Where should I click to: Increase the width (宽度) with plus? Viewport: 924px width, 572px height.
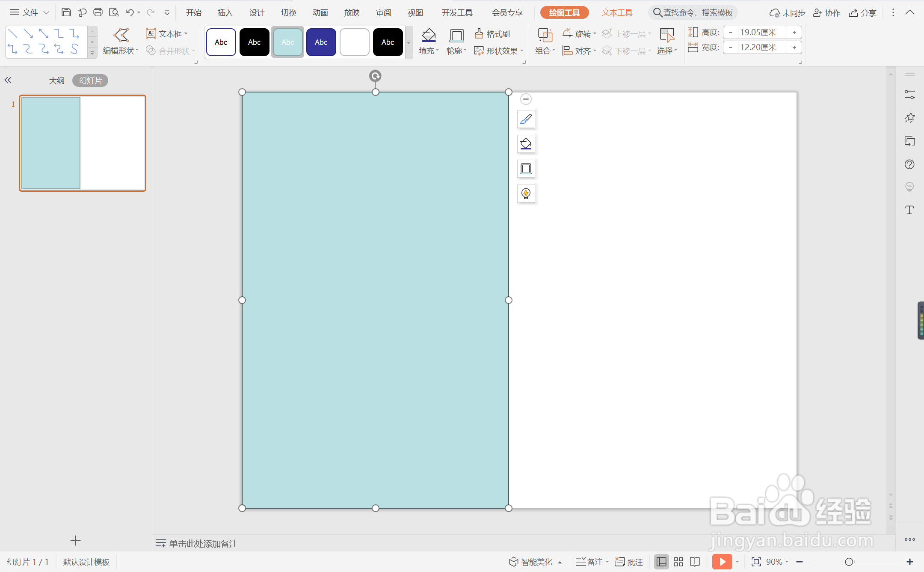point(794,48)
